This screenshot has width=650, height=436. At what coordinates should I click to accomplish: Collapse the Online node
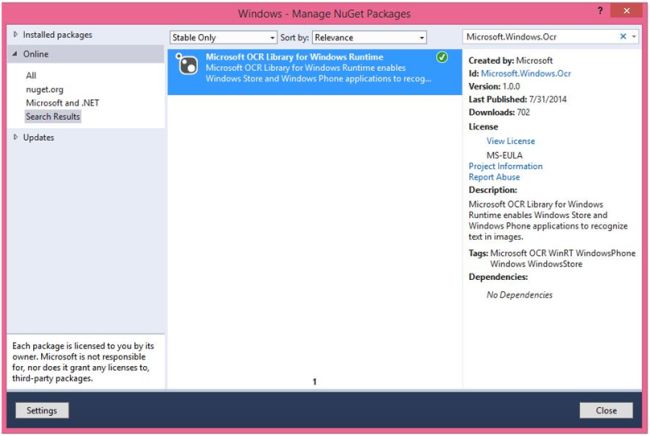[x=15, y=54]
